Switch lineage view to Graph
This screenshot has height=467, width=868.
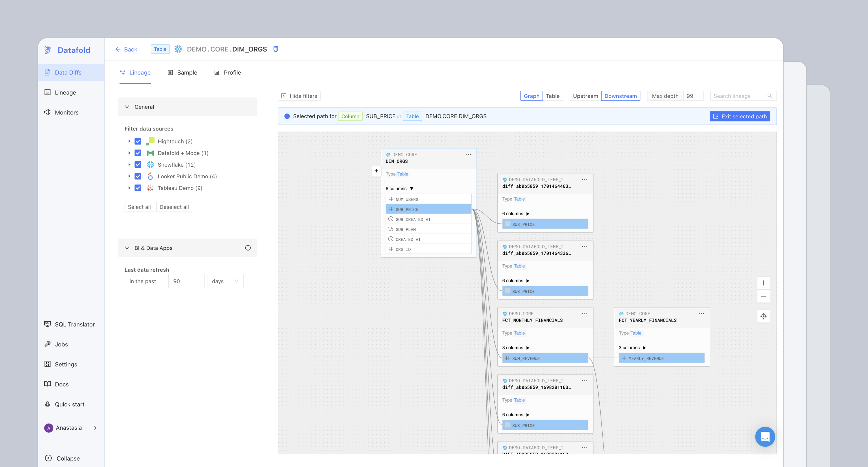531,96
